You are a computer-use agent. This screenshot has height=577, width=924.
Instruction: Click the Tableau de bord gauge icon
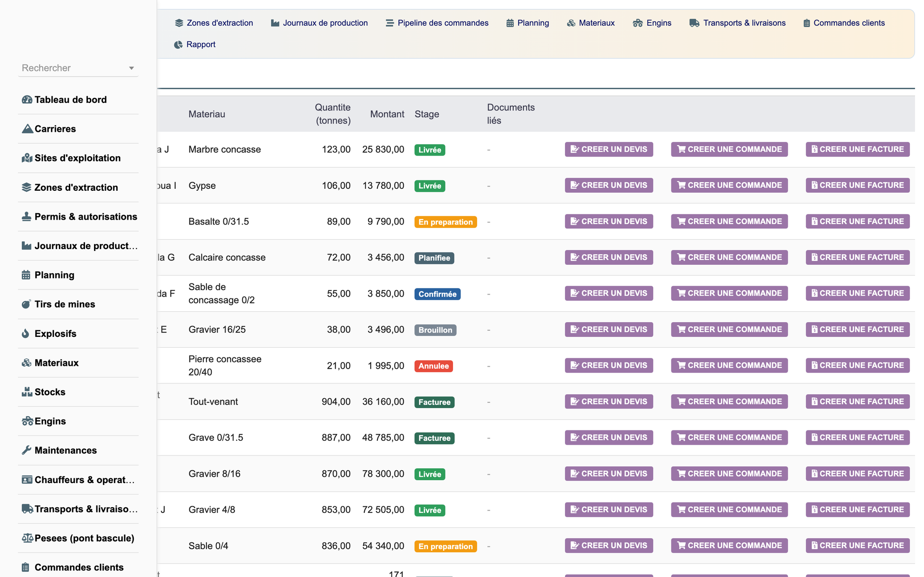click(27, 100)
